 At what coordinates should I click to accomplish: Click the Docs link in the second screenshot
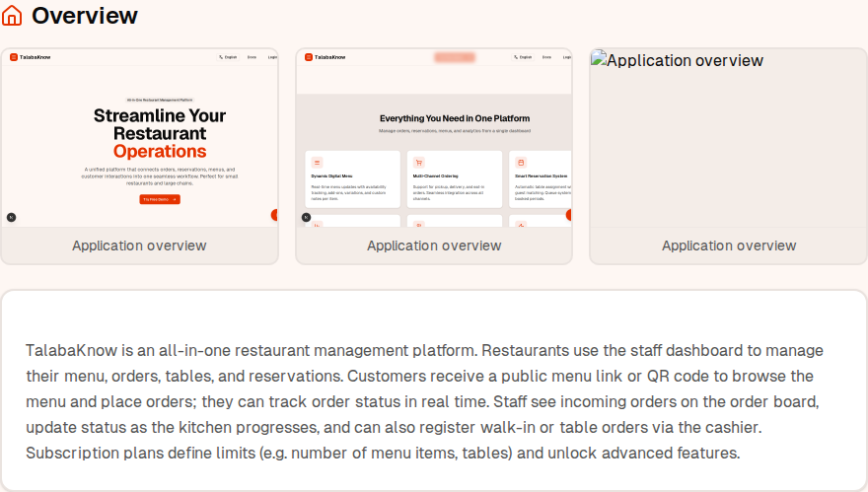(x=546, y=57)
